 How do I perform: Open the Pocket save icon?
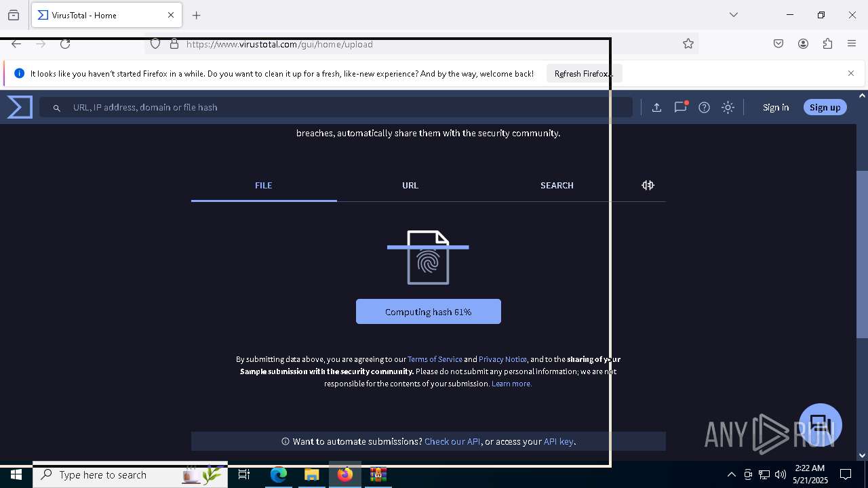tap(778, 44)
